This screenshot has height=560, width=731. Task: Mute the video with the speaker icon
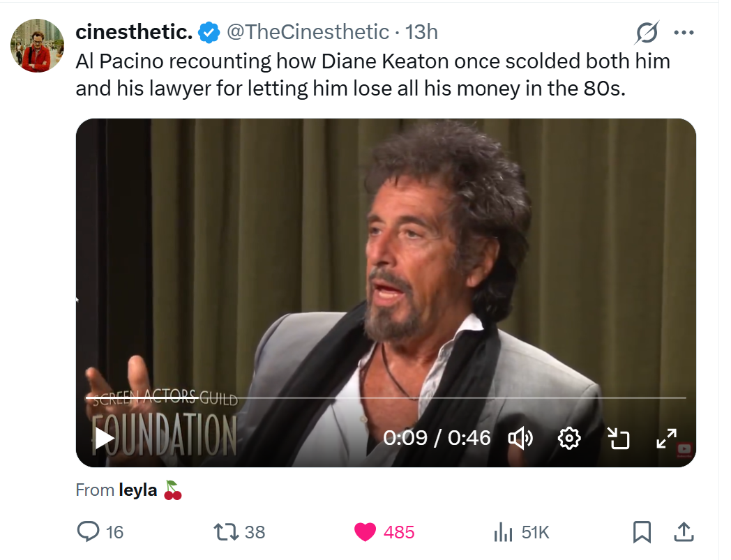coord(520,438)
